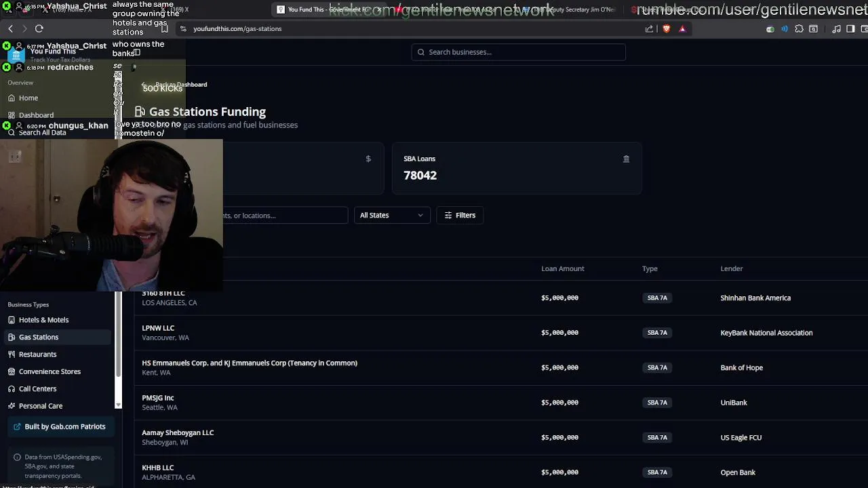Open the LPNW LLC row
Image resolution: width=868 pixels, height=488 pixels.
500,333
